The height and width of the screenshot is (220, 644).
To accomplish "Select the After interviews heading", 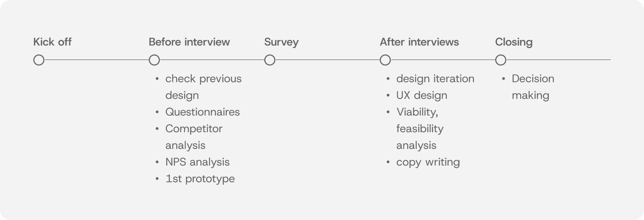I will [x=419, y=42].
